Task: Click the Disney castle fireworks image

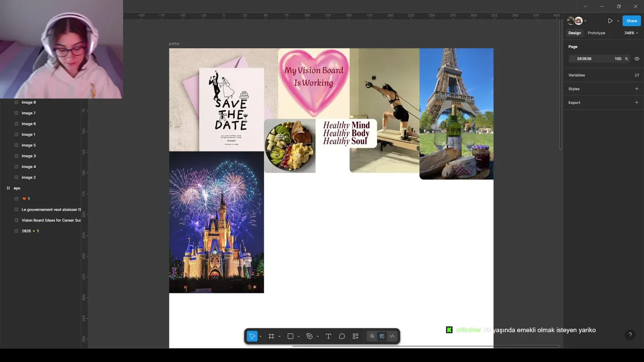Action: click(216, 222)
